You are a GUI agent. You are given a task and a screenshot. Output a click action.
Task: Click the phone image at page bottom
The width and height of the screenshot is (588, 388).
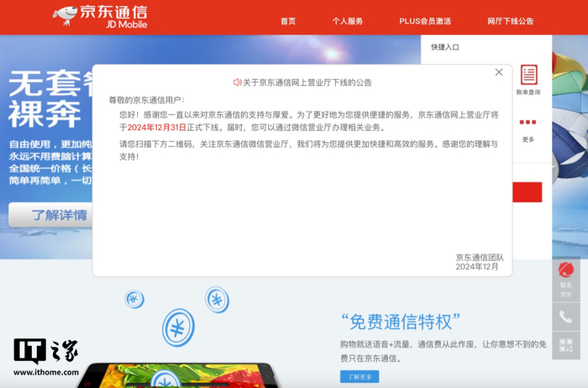(180, 375)
